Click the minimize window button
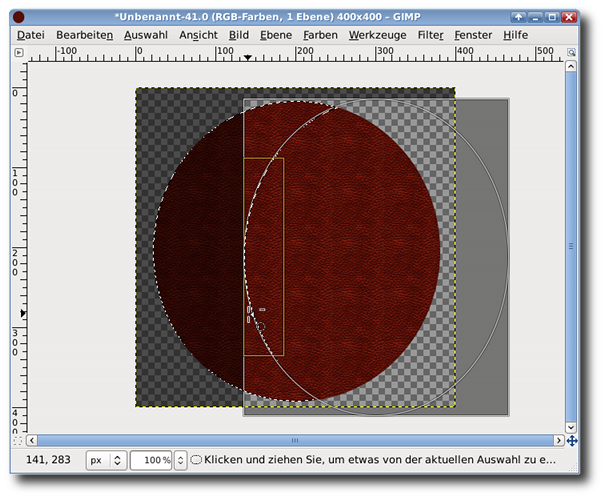The width and height of the screenshot is (605, 499). (535, 17)
